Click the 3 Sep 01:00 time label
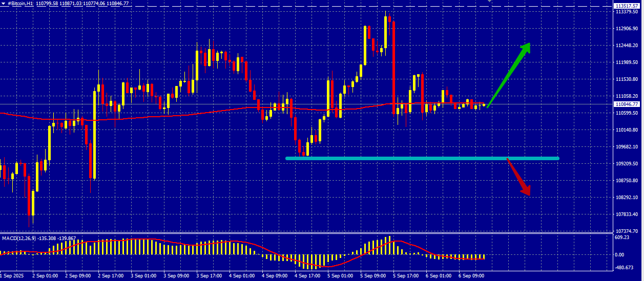Screen dimensions: 644x281 143,276
